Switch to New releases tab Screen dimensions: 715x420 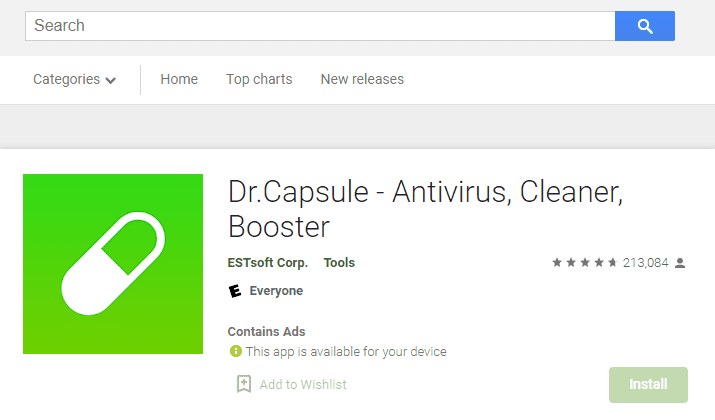point(362,79)
